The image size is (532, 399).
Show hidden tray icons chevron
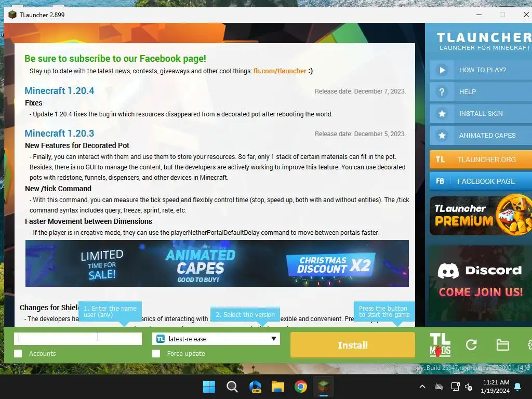422,387
